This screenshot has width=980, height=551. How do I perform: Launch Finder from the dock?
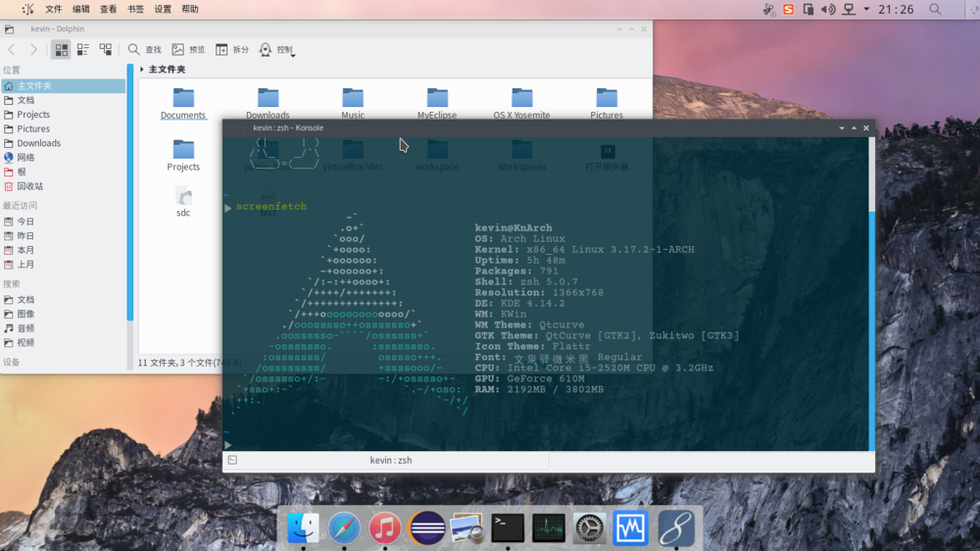coord(303,527)
